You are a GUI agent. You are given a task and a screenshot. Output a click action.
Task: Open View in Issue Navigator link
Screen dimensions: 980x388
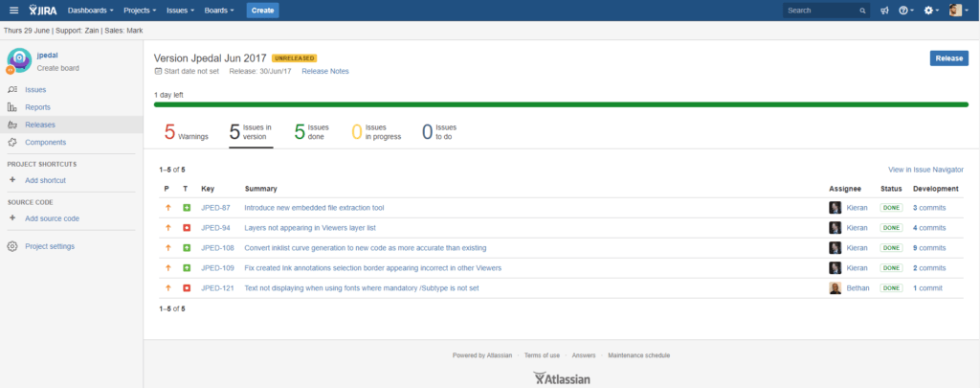click(925, 170)
